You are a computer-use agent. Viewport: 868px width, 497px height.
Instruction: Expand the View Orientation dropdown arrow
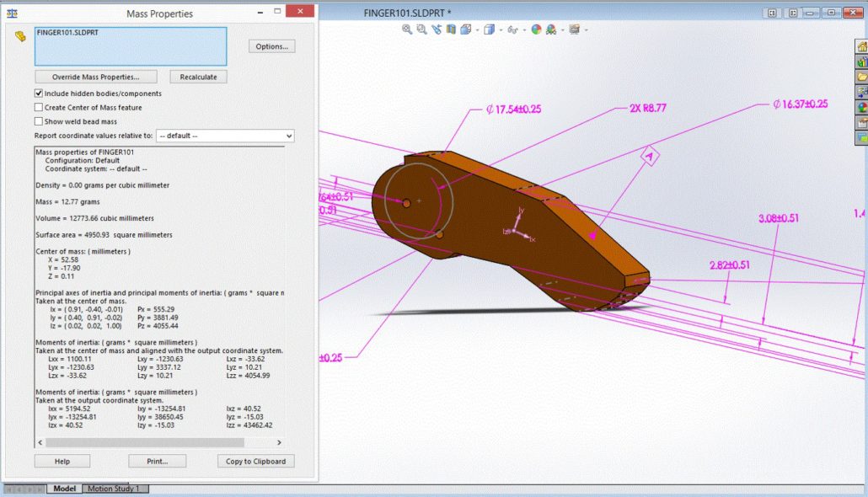click(477, 29)
